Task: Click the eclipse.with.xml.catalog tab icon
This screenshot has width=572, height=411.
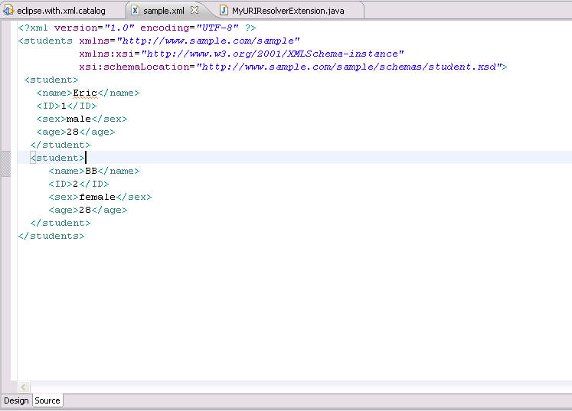Action: pos(8,11)
